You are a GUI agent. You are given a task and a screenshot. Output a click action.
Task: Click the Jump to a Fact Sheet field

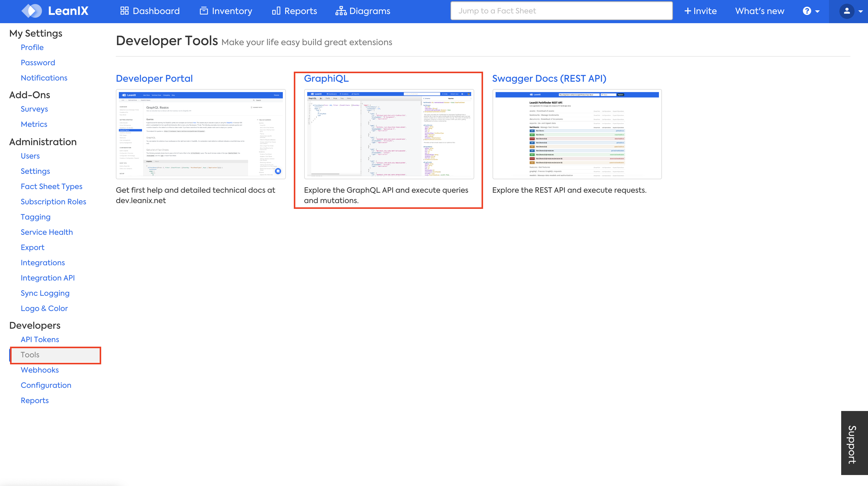click(561, 11)
